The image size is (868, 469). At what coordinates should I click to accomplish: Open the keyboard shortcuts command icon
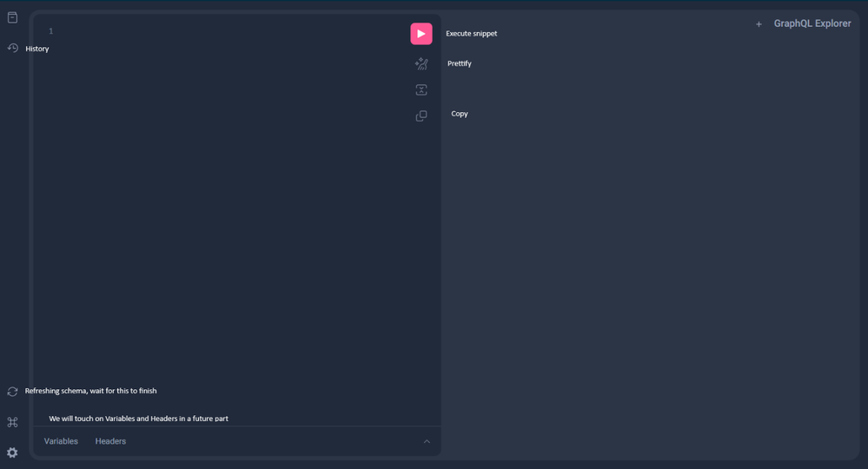pos(12,422)
